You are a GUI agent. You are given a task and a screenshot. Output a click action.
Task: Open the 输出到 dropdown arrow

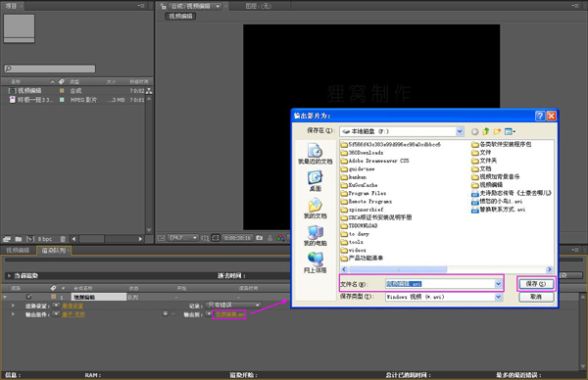pyautogui.click(x=209, y=314)
